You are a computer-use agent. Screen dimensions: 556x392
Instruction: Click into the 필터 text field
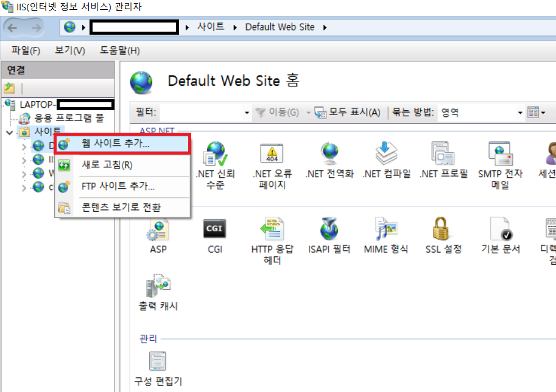[201, 113]
